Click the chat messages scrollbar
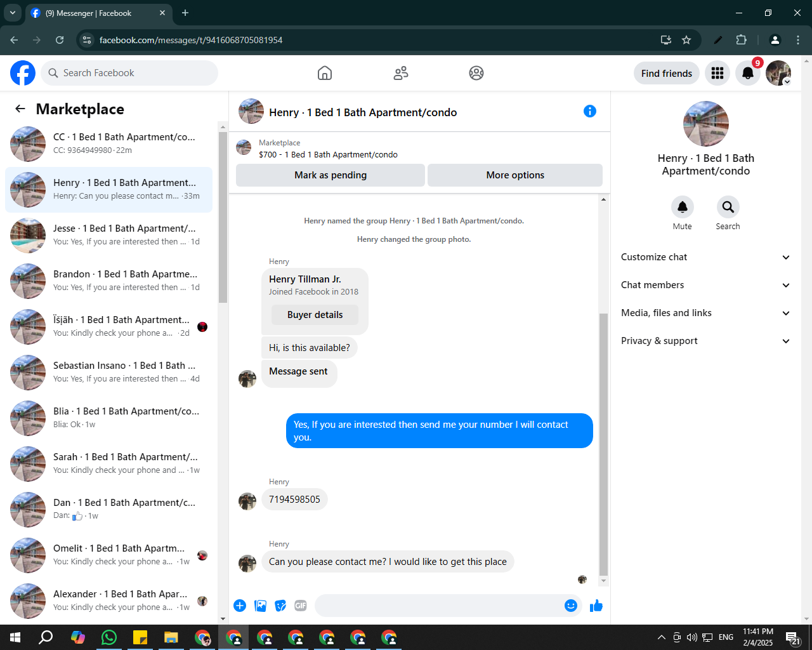This screenshot has height=650, width=812. [x=603, y=444]
